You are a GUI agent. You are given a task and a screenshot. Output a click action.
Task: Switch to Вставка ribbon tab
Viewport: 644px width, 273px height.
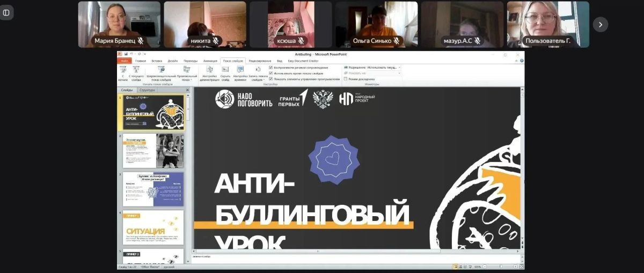pyautogui.click(x=157, y=61)
